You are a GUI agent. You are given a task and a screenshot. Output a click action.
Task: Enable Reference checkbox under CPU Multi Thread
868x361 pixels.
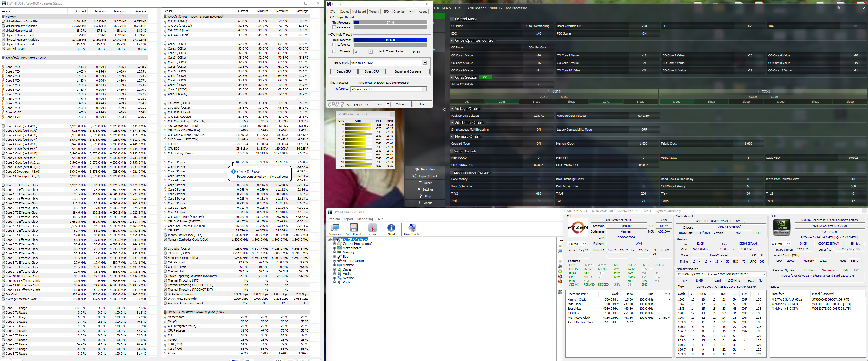(334, 44)
